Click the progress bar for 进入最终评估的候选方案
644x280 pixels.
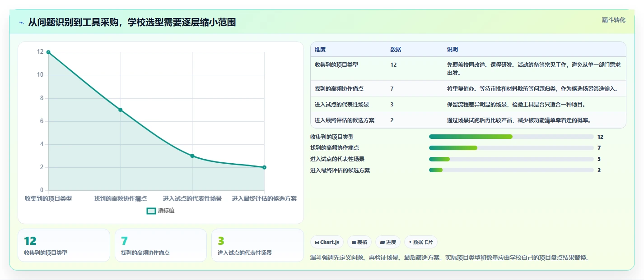(511, 170)
